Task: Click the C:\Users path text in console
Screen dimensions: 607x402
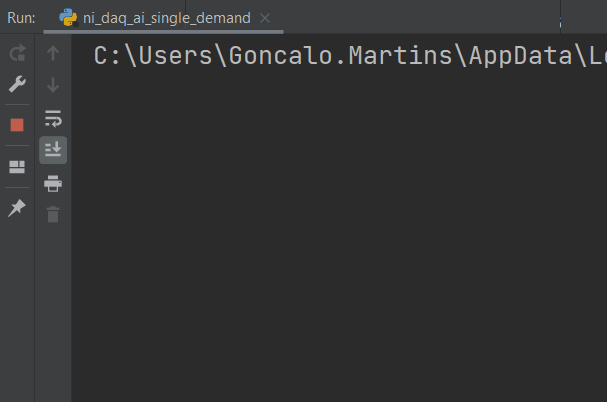Action: [x=148, y=56]
